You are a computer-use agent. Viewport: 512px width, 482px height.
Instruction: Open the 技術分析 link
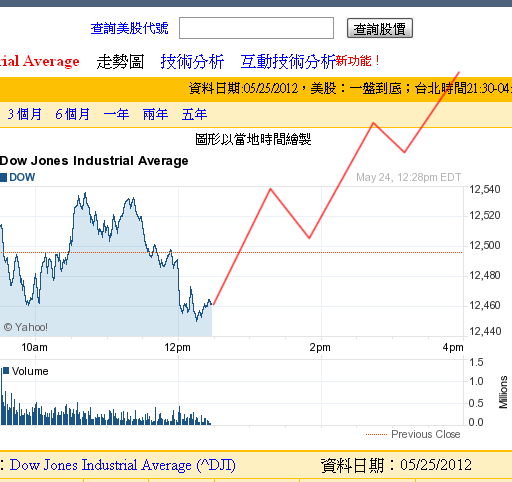(x=192, y=62)
